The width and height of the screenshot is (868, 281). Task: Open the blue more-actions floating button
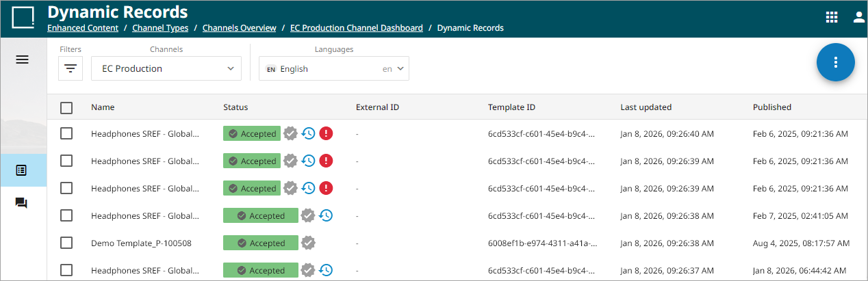point(835,62)
